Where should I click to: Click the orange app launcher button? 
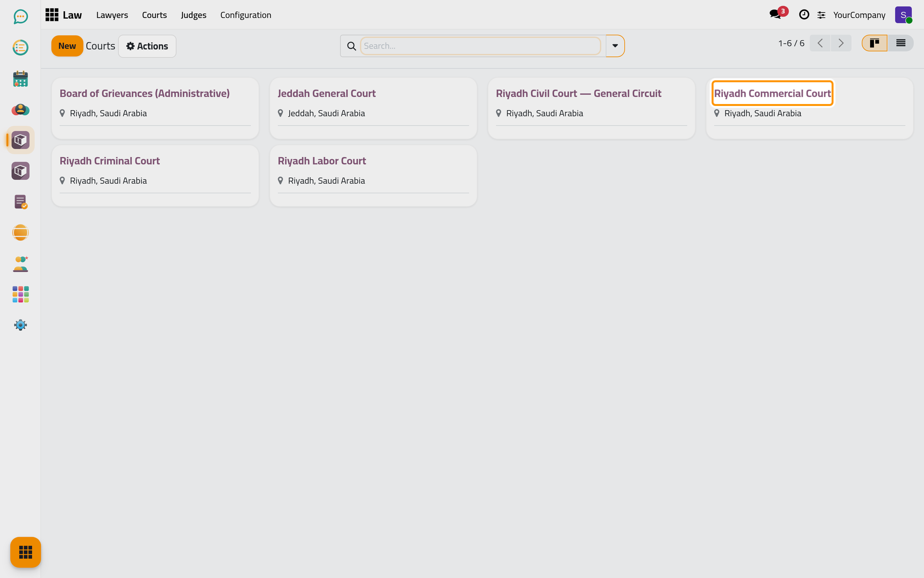pyautogui.click(x=26, y=552)
